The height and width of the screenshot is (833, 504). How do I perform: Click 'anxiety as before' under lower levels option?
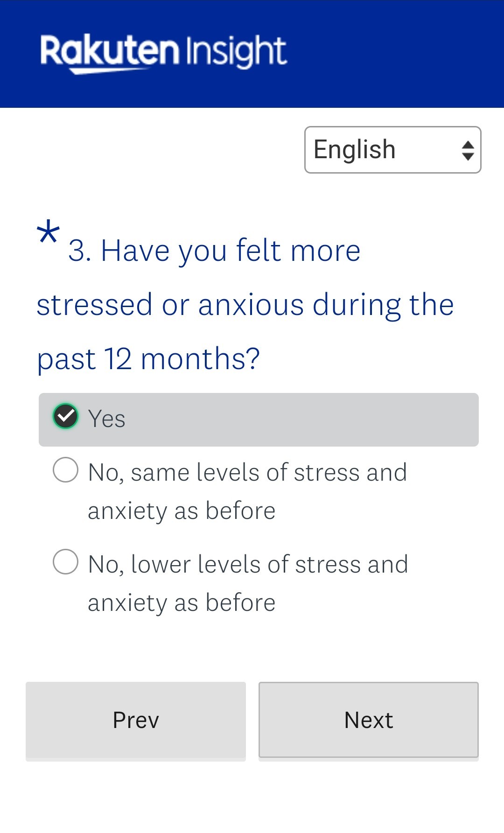click(x=182, y=603)
